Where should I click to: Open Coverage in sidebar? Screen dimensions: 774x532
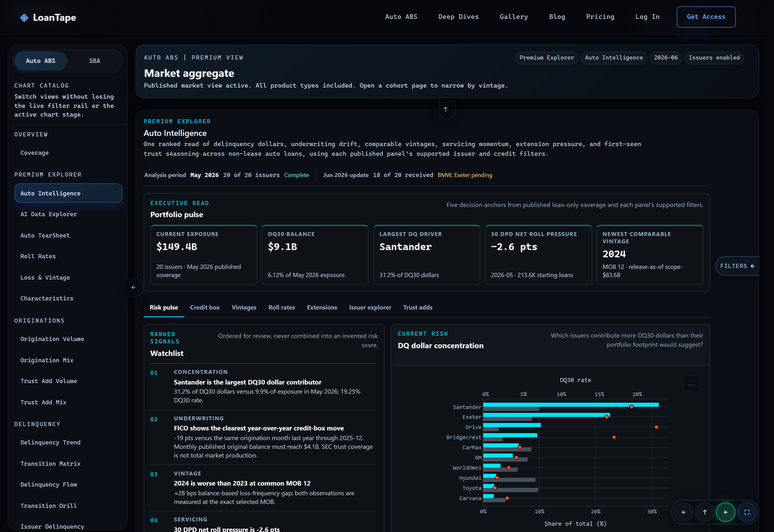(68, 153)
